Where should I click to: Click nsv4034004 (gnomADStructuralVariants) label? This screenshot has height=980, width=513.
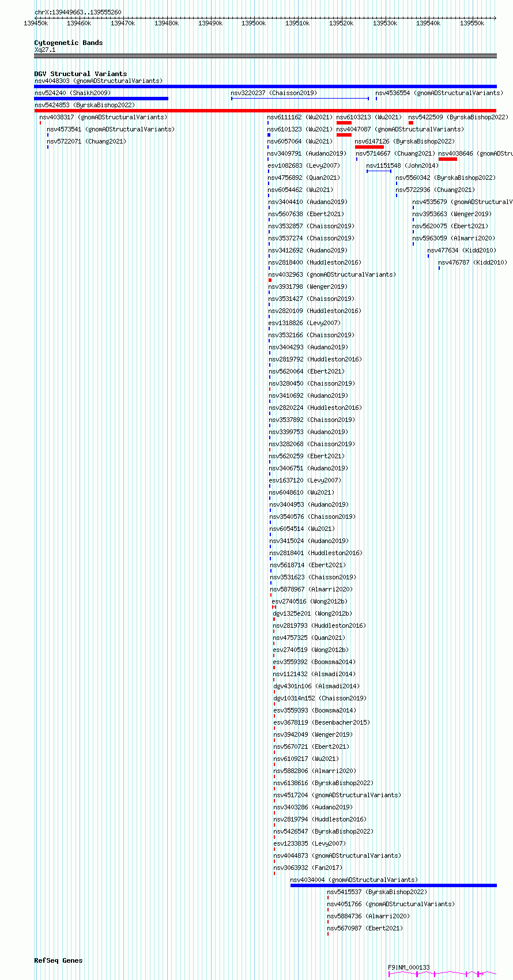354,880
